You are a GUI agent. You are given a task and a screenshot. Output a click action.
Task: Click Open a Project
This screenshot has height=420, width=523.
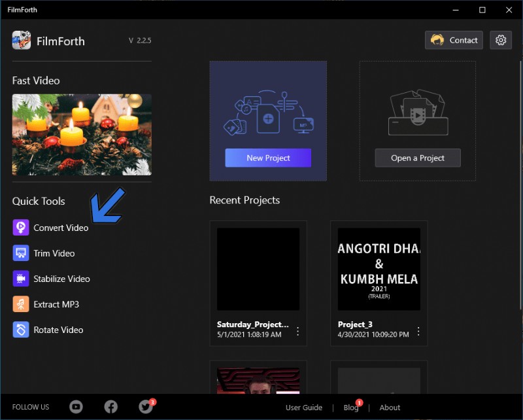(417, 158)
